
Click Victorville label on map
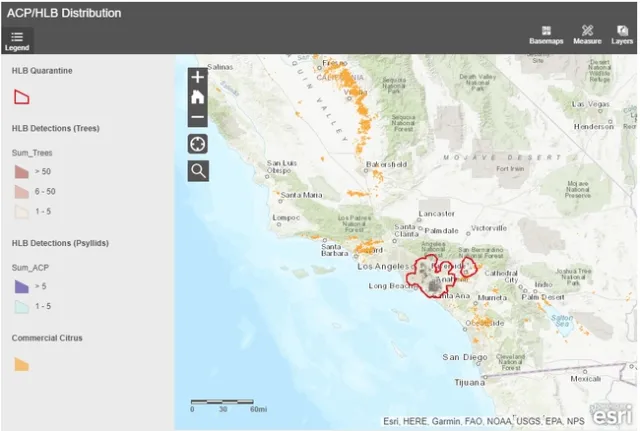[489, 228]
